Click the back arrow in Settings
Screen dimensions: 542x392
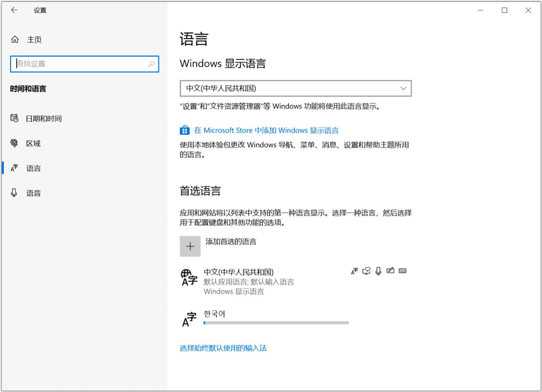click(14, 10)
